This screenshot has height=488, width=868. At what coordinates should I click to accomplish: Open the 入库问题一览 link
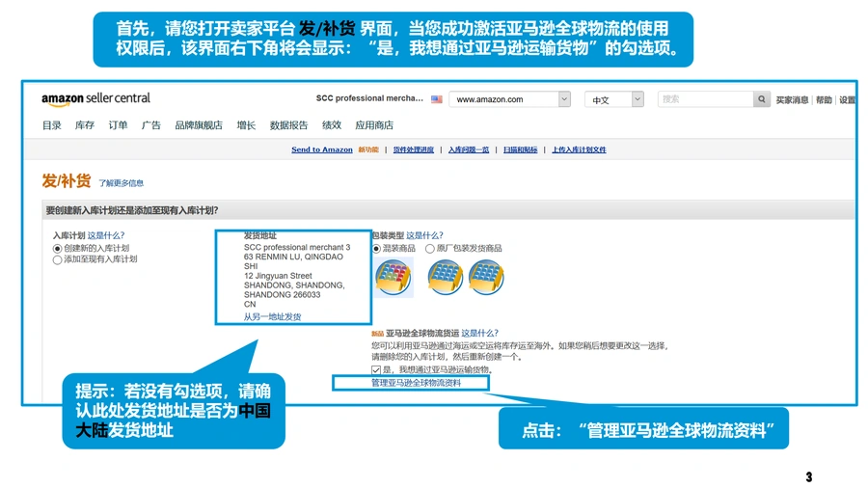click(x=469, y=149)
